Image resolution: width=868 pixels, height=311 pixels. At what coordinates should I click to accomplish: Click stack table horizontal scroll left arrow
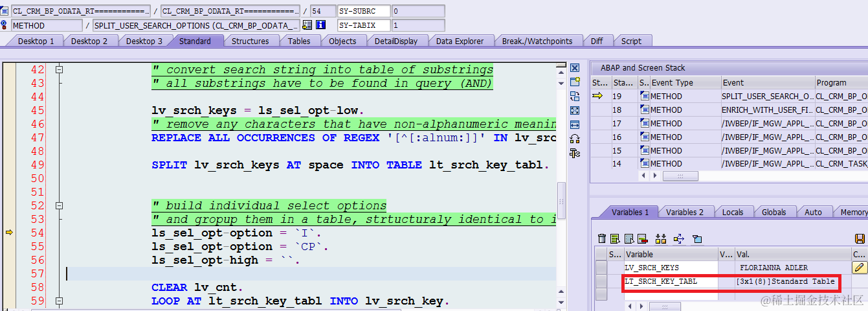644,176
